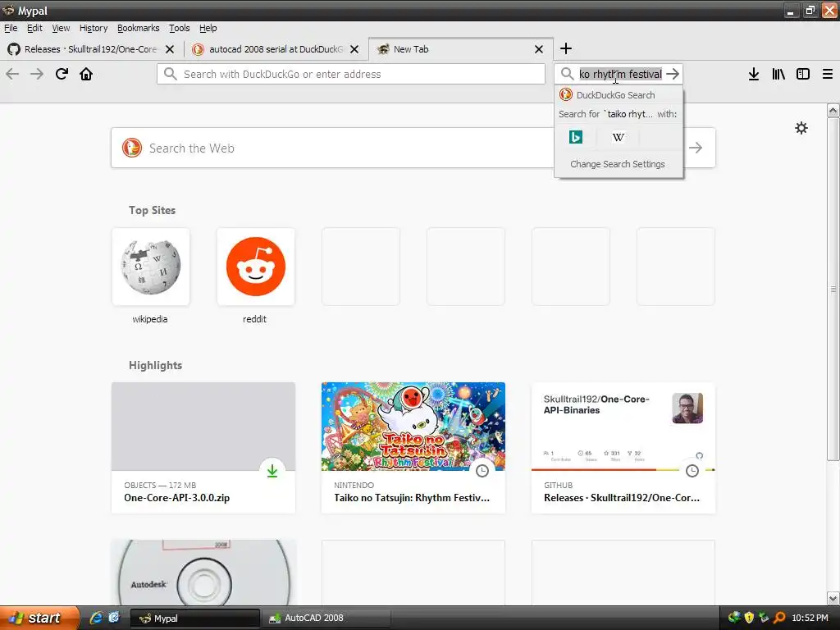Open the File menu

[x=11, y=28]
